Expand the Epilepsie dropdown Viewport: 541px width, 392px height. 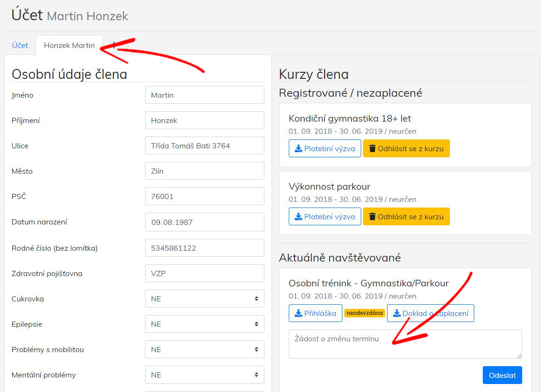pyautogui.click(x=204, y=324)
